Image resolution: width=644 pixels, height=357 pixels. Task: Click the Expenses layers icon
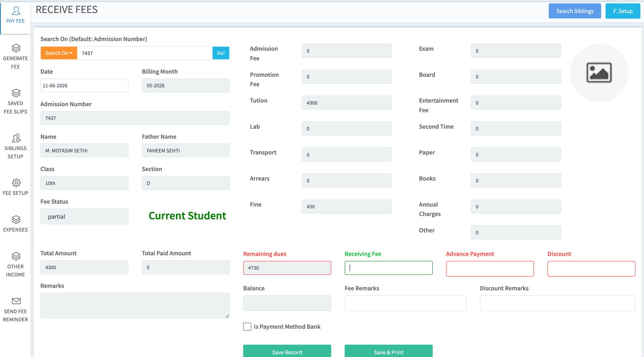click(x=16, y=219)
